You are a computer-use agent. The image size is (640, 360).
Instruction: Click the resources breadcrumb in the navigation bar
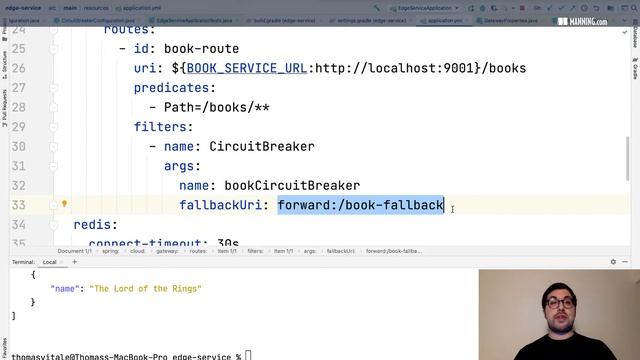point(96,8)
